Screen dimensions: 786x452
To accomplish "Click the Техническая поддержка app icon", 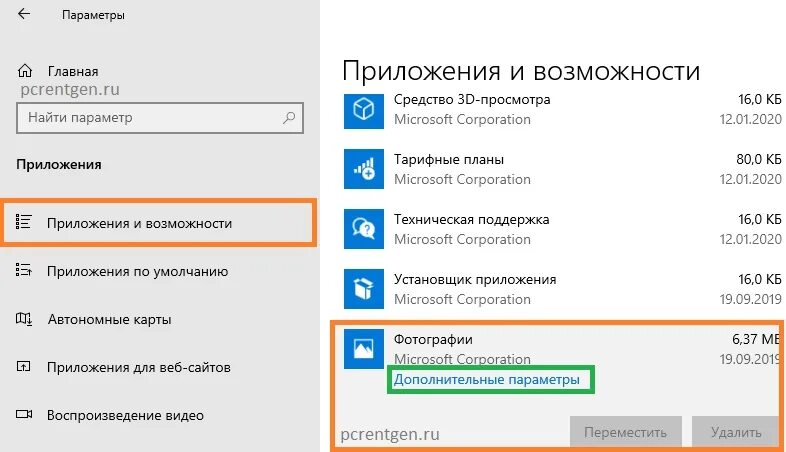I will click(363, 229).
